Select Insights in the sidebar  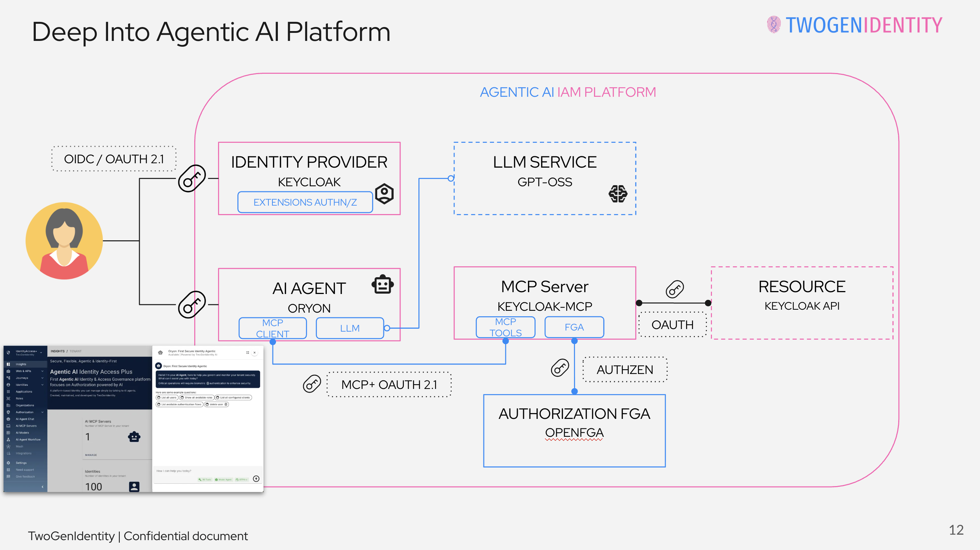pos(21,364)
